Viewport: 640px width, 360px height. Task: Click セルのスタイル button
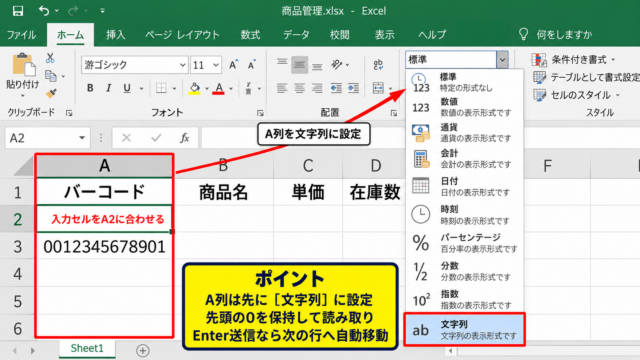coord(576,95)
